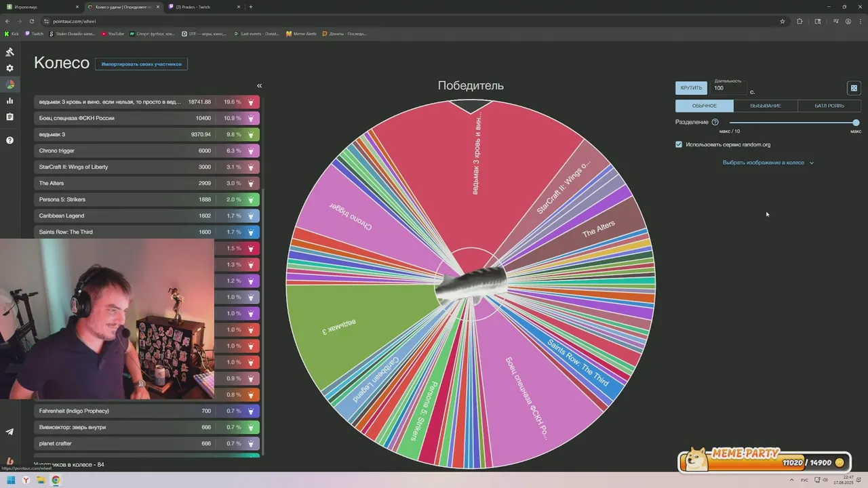
Task: Click the КРУТИТЬ spin button
Action: coord(691,88)
